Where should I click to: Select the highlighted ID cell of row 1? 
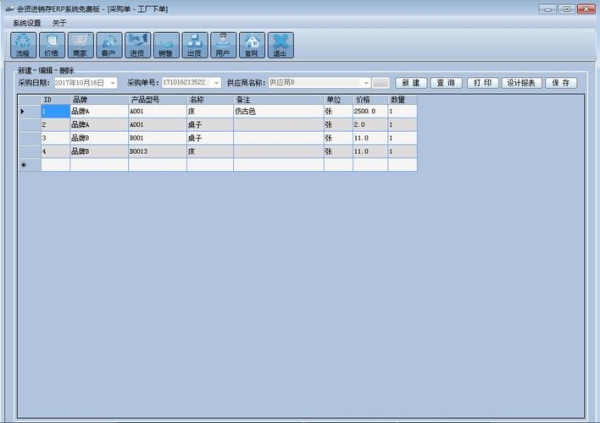pyautogui.click(x=55, y=111)
